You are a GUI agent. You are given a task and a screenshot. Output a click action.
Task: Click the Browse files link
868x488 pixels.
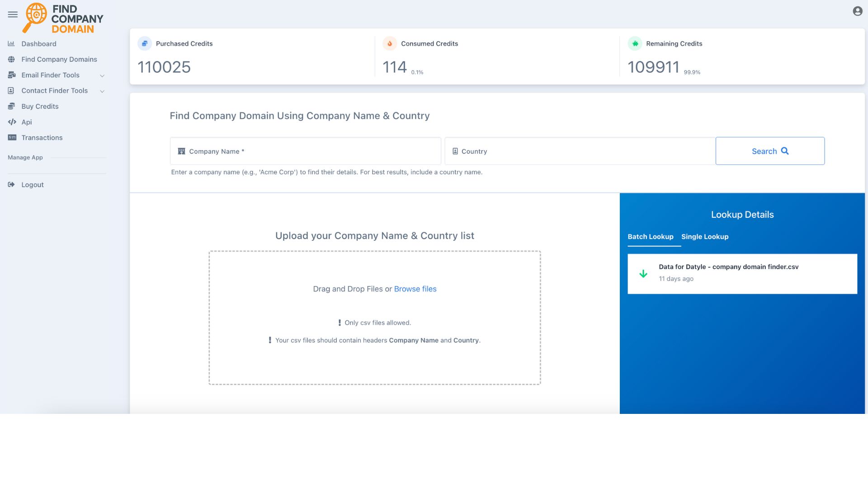point(415,289)
